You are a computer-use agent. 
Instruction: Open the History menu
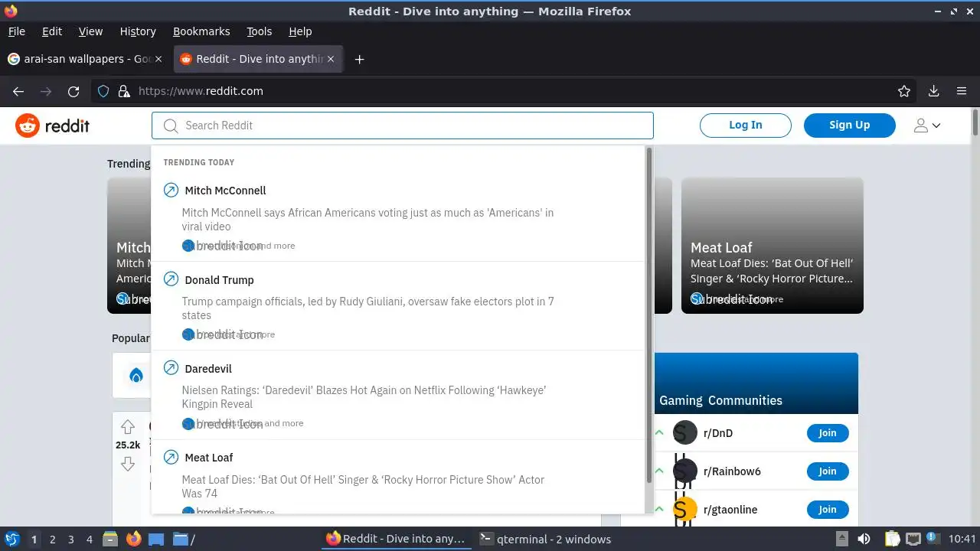(138, 31)
